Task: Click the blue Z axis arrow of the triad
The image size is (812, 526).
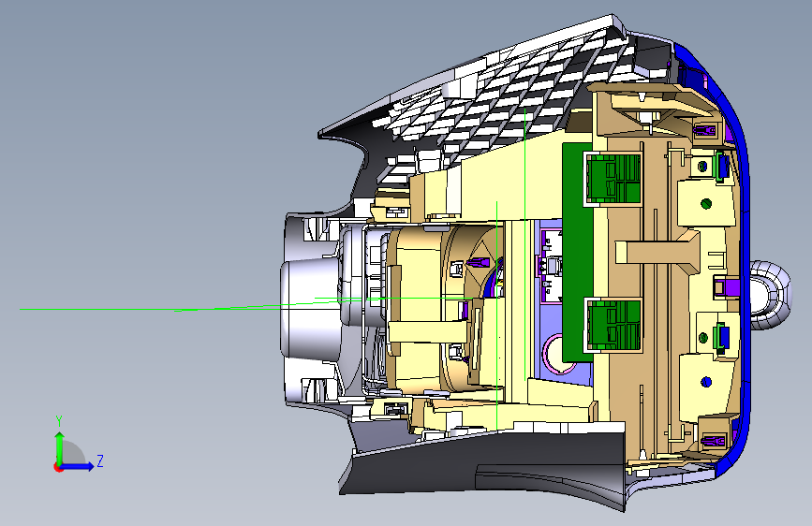Action: point(78,466)
